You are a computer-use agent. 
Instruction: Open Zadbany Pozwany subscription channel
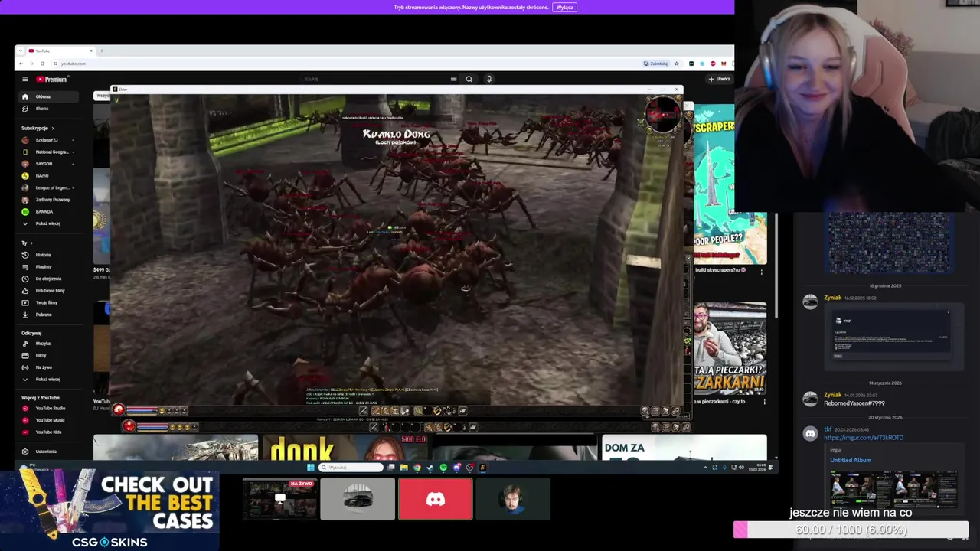[48, 199]
